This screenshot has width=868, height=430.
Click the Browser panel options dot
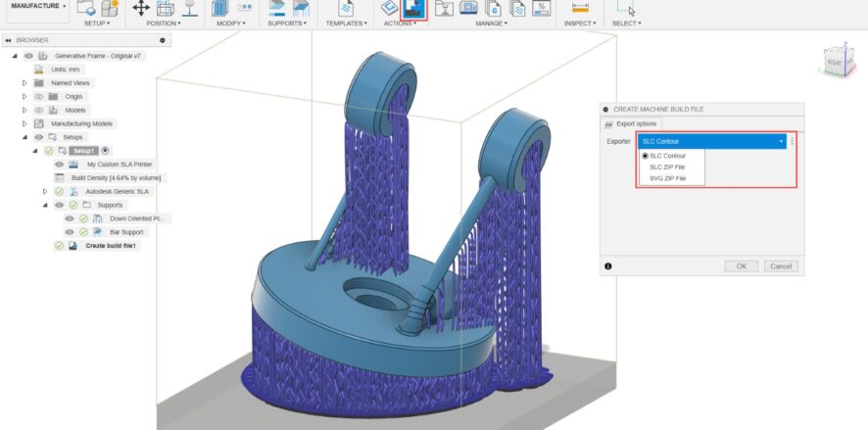(163, 40)
